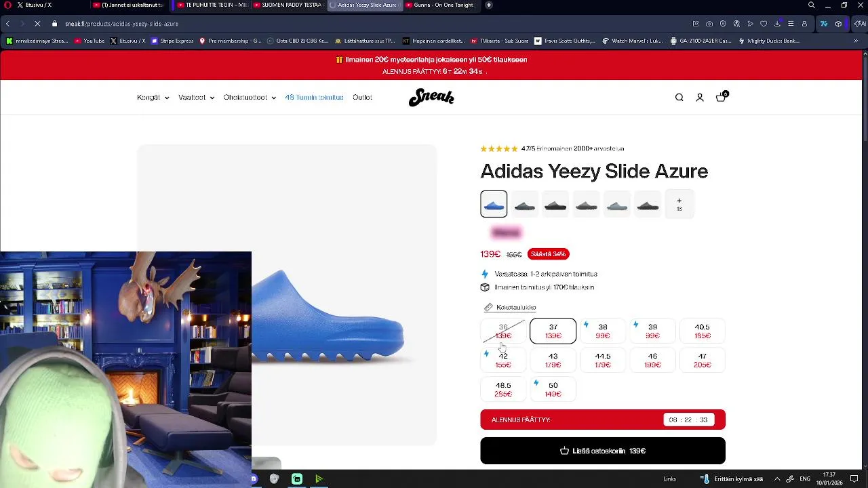Open the Outlet menu item
Viewport: 868px width, 488px height.
point(362,98)
